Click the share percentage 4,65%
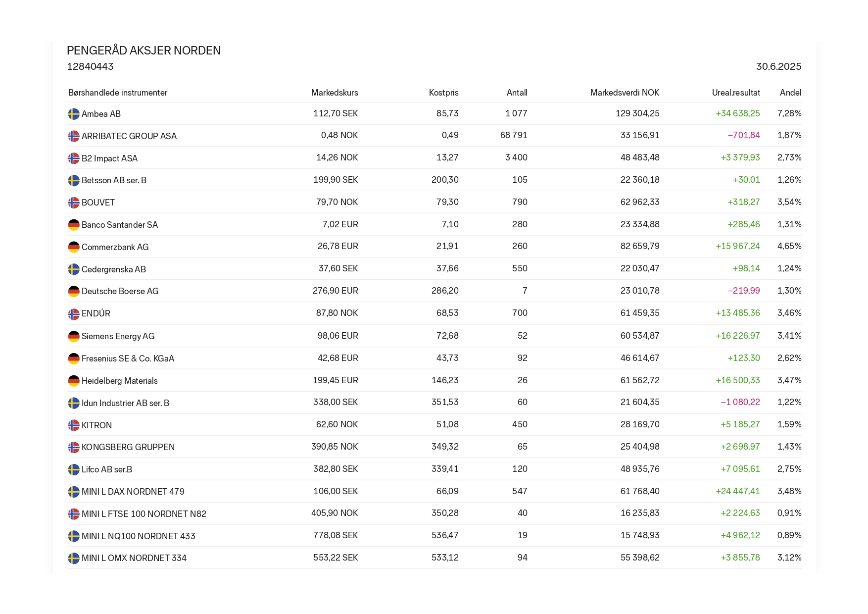The height and width of the screenshot is (614, 868). pos(789,246)
